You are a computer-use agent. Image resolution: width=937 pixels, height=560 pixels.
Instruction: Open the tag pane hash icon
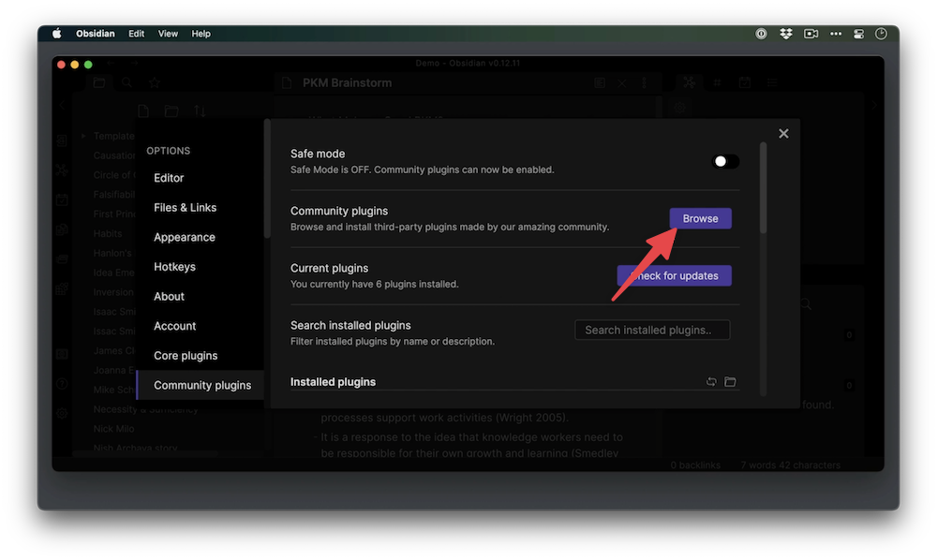(717, 82)
